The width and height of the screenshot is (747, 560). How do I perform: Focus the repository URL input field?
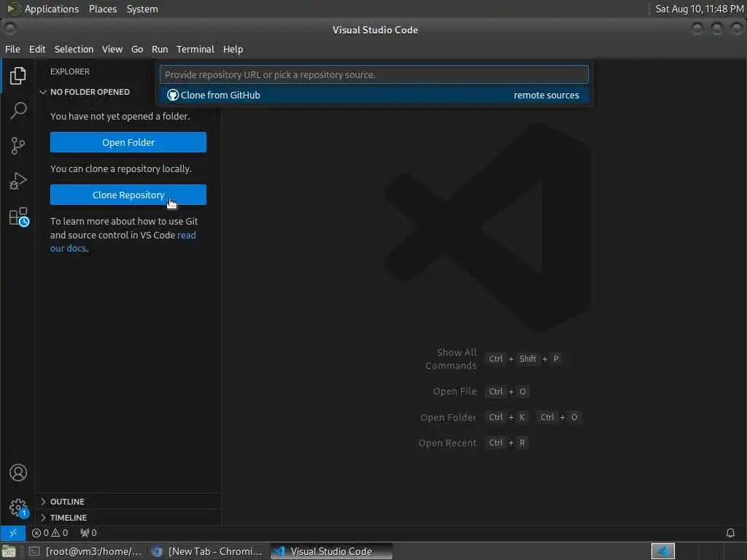[374, 75]
